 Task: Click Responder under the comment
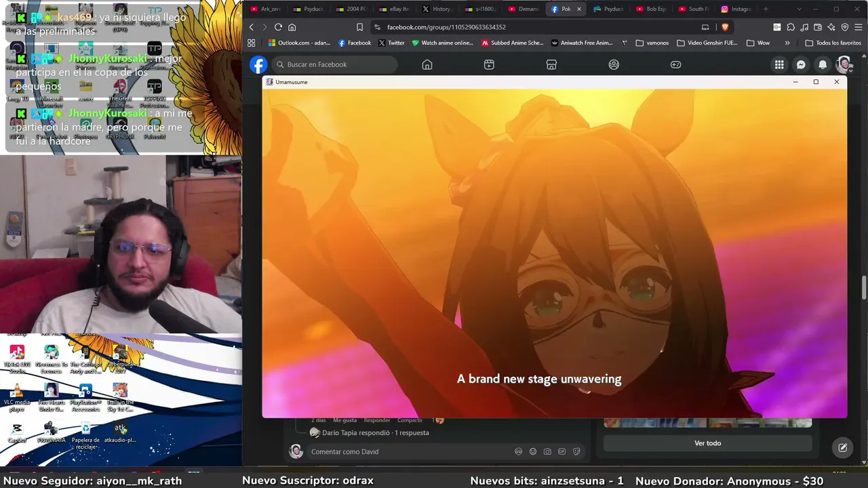(x=377, y=420)
